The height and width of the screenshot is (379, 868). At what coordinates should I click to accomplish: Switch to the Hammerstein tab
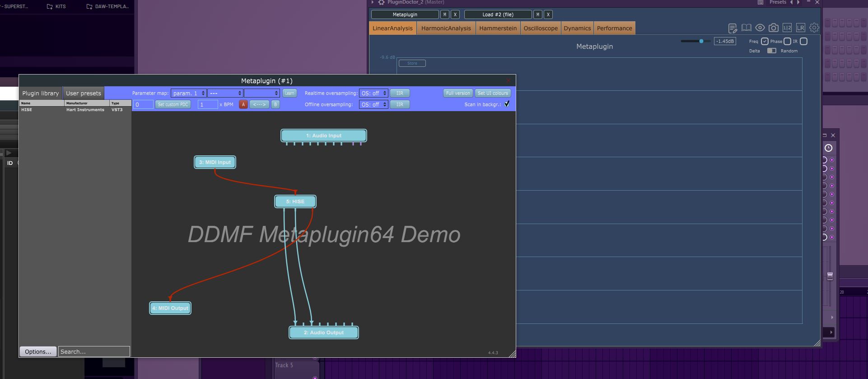pyautogui.click(x=498, y=28)
